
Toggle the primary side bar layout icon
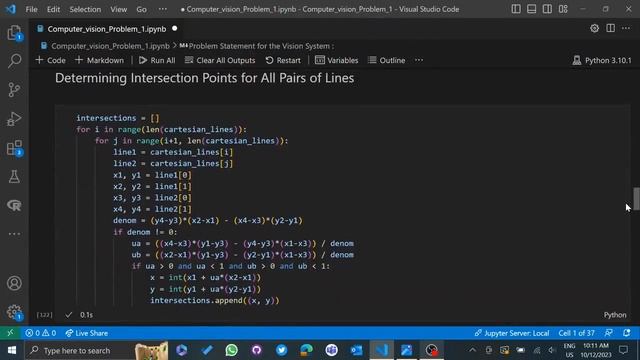click(x=516, y=9)
